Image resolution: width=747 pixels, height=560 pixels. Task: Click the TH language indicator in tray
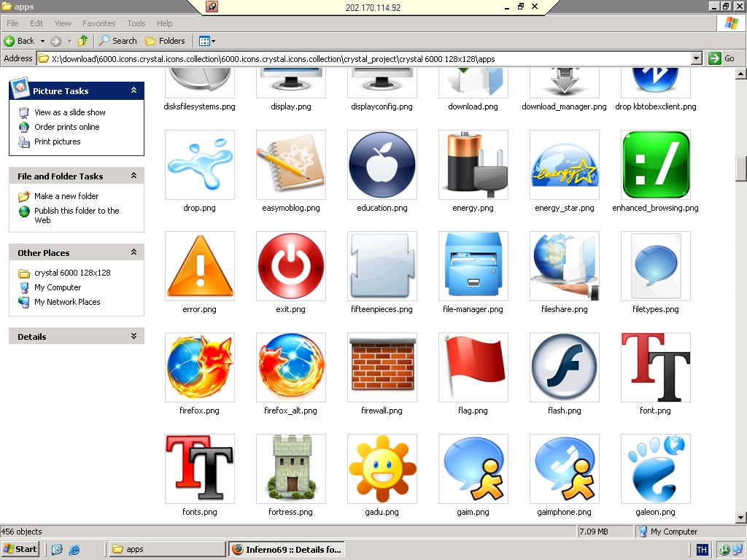[702, 550]
